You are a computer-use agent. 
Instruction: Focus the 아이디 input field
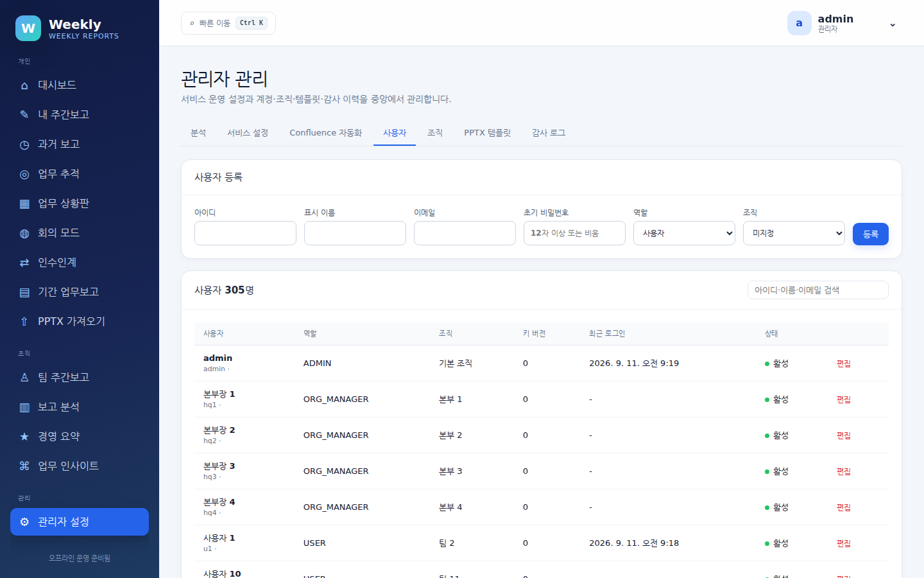pos(245,233)
